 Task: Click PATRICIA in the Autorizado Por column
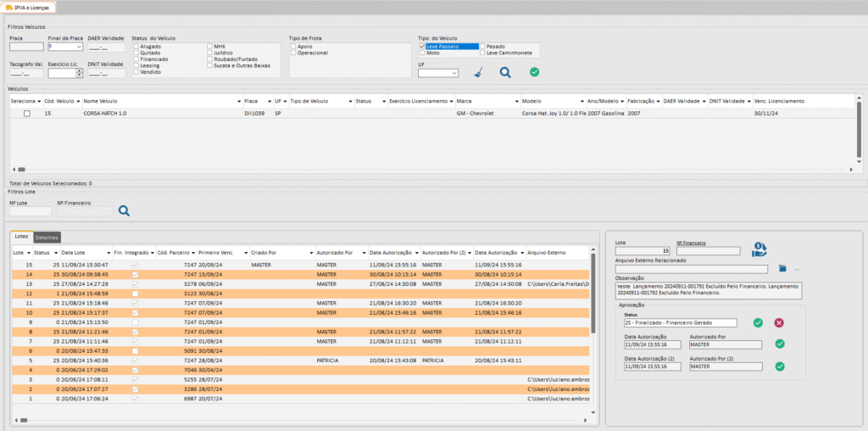[x=327, y=360]
